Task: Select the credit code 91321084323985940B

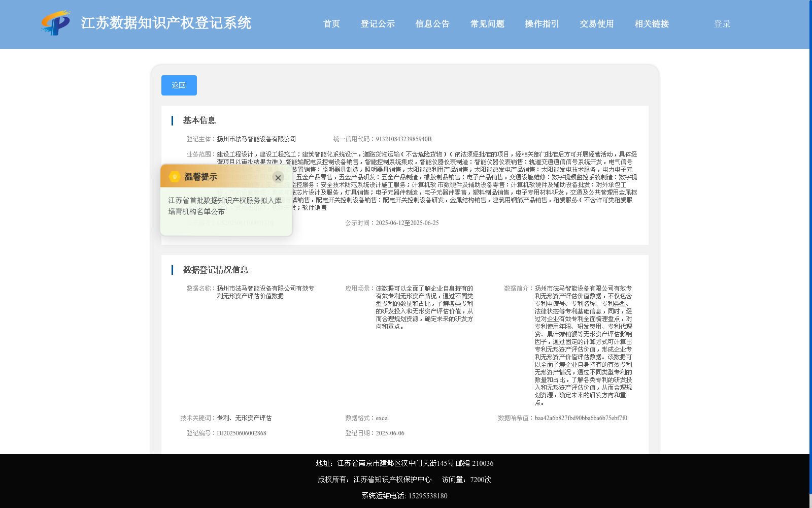Action: (403, 139)
